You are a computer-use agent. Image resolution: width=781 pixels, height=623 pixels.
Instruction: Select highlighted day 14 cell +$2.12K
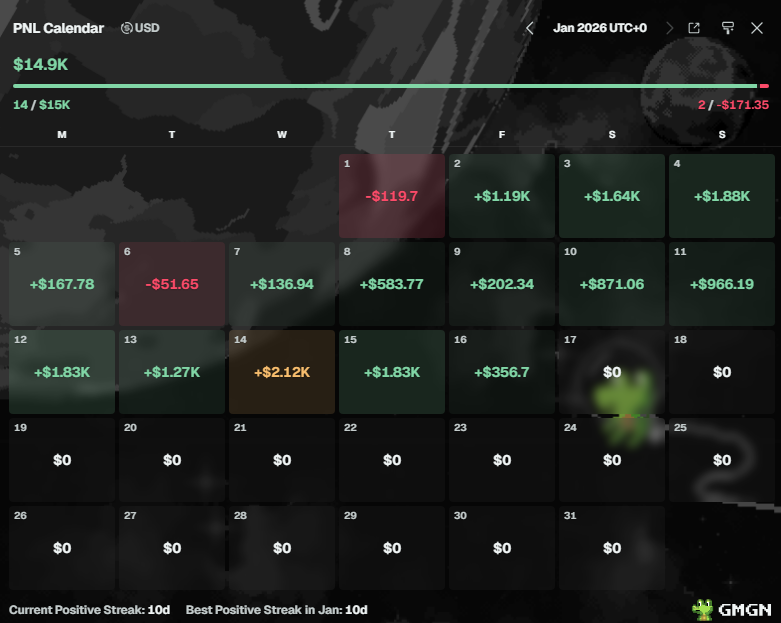(x=282, y=372)
